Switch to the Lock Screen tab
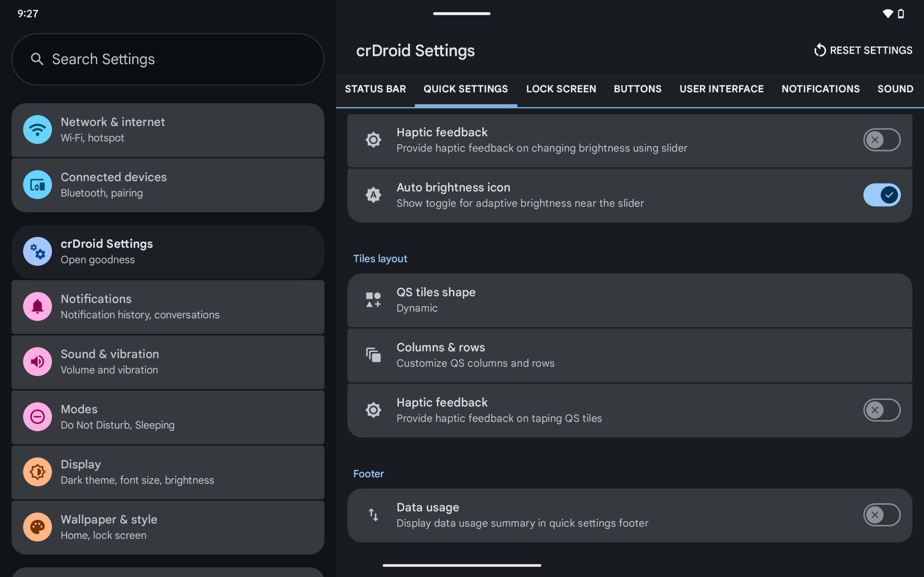Viewport: 924px width, 577px height. point(561,89)
